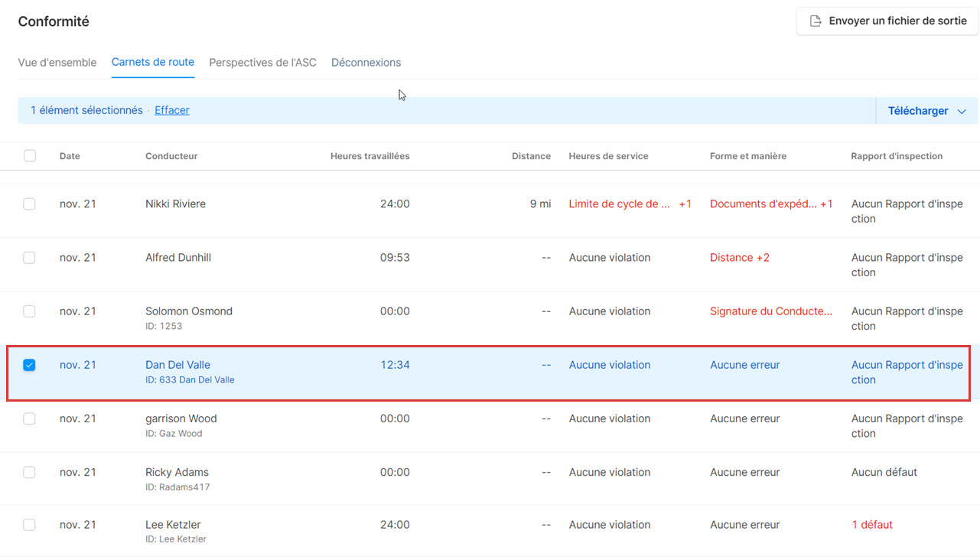
Task: Click Alfred Dunhill's name
Action: [178, 258]
